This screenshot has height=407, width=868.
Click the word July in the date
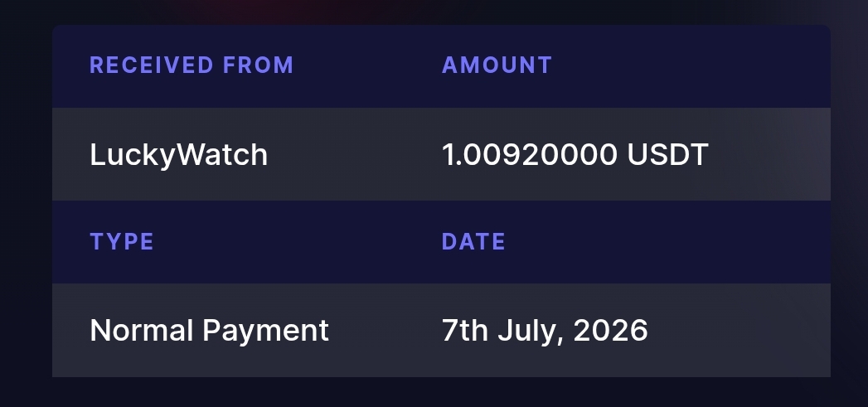click(x=531, y=332)
